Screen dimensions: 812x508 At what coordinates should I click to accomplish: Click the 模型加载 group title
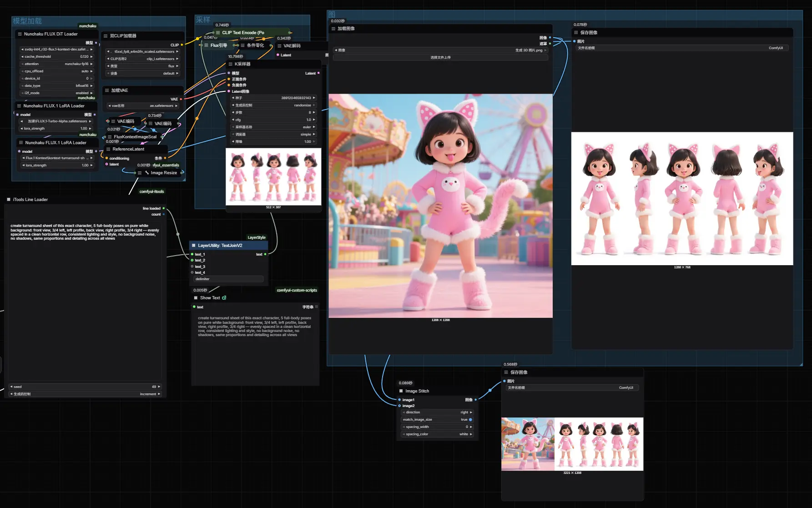click(x=27, y=21)
